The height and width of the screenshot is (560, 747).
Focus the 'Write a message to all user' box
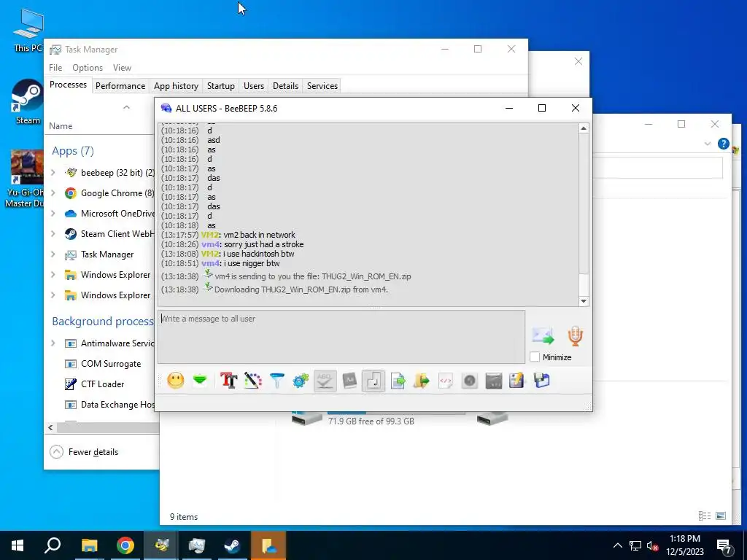[x=341, y=337]
